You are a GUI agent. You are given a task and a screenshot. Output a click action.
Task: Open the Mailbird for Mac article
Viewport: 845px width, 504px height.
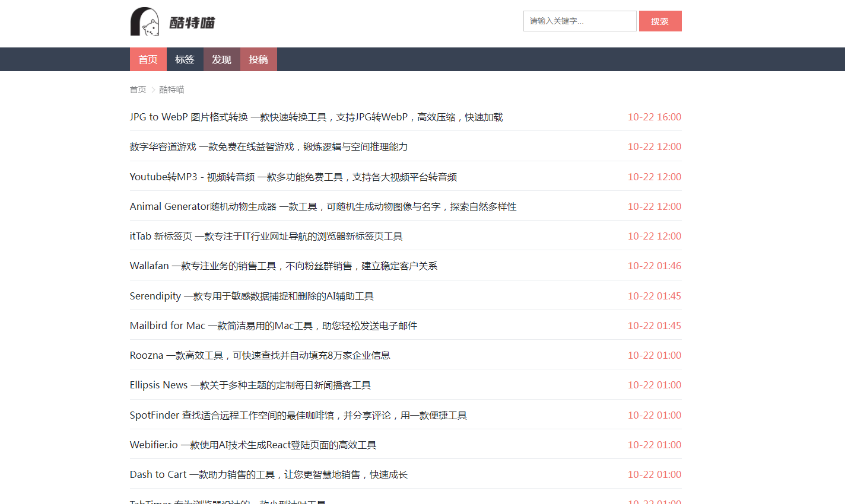pyautogui.click(x=274, y=326)
